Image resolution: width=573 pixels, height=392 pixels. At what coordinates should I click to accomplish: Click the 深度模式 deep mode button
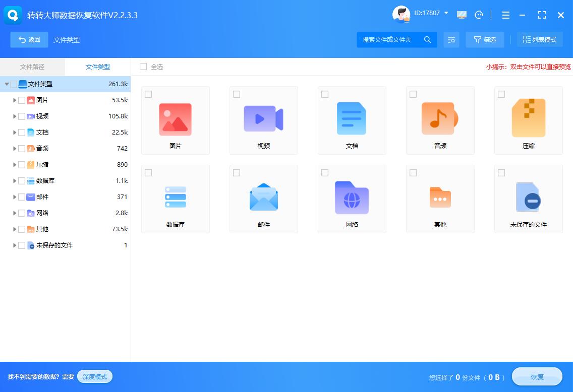point(94,376)
